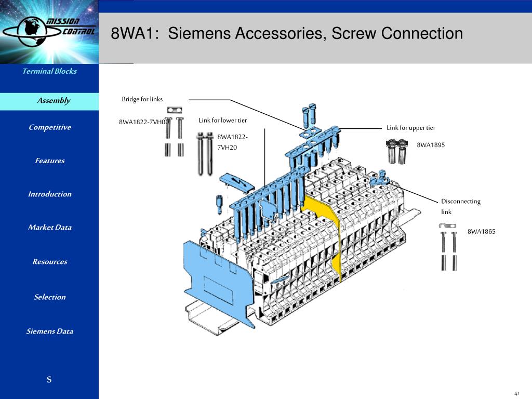Click the 8WA1865 part number
This screenshot has width=532, height=399.
pos(481,231)
